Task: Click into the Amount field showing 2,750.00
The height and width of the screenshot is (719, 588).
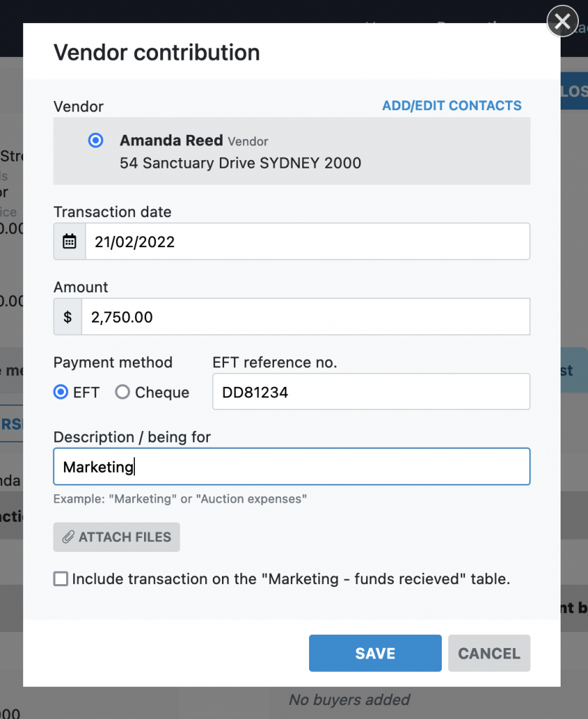Action: pos(305,317)
